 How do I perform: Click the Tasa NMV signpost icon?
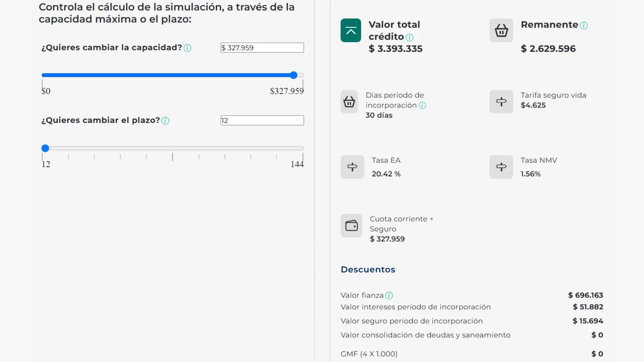click(x=501, y=167)
